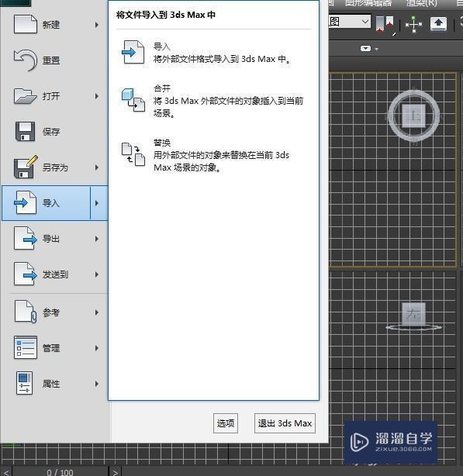Click the Replace (替换) documents icon

pyautogui.click(x=133, y=154)
